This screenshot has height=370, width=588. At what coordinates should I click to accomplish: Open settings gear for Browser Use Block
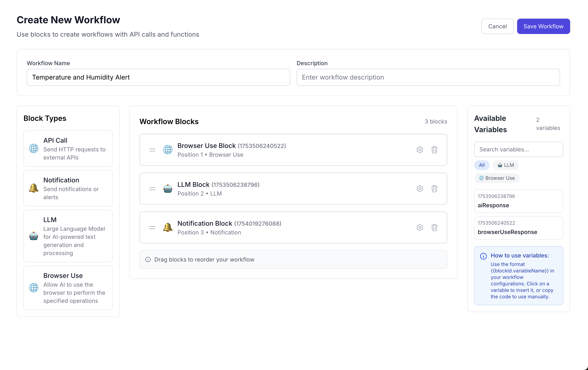tap(419, 150)
